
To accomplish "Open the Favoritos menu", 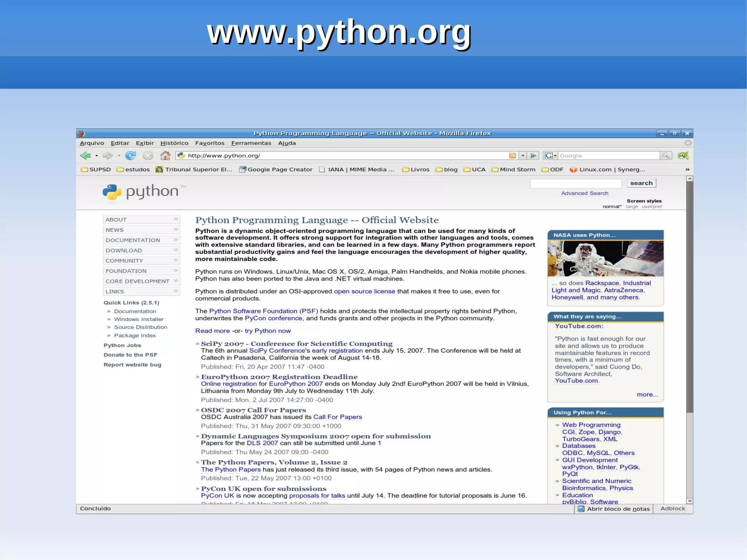I will 210,143.
